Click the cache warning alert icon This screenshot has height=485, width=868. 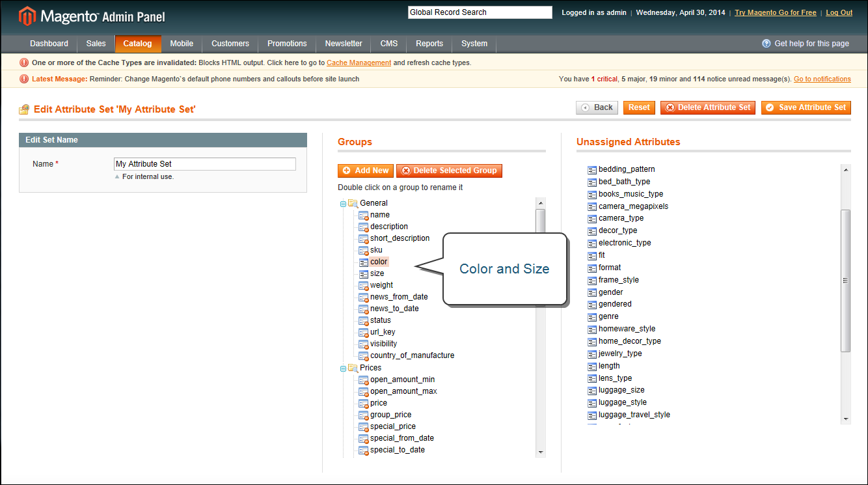point(24,63)
